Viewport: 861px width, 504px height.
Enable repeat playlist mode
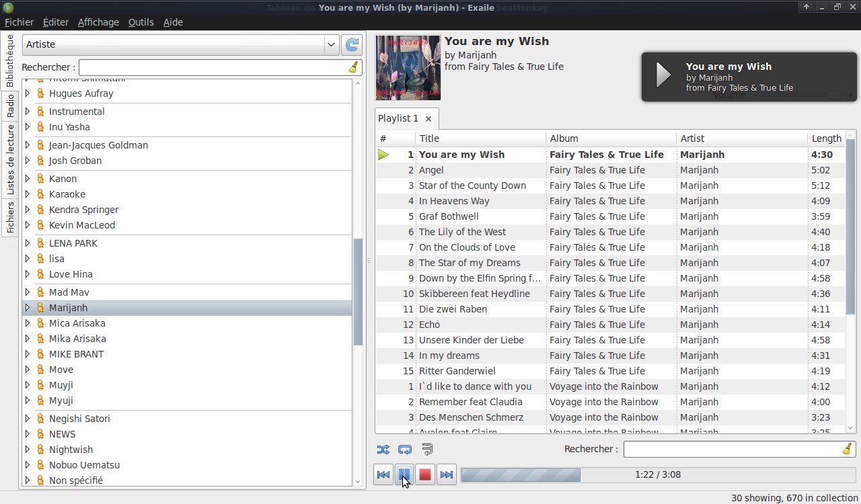404,450
